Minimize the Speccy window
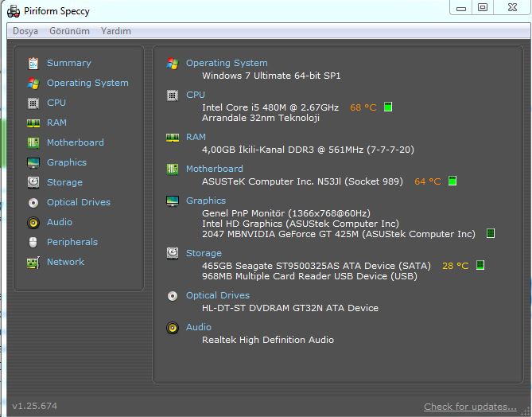This screenshot has width=532, height=417. click(x=461, y=7)
